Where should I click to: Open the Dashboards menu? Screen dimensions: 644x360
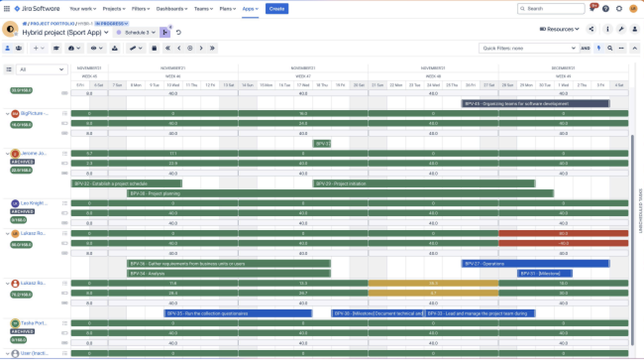click(x=171, y=9)
